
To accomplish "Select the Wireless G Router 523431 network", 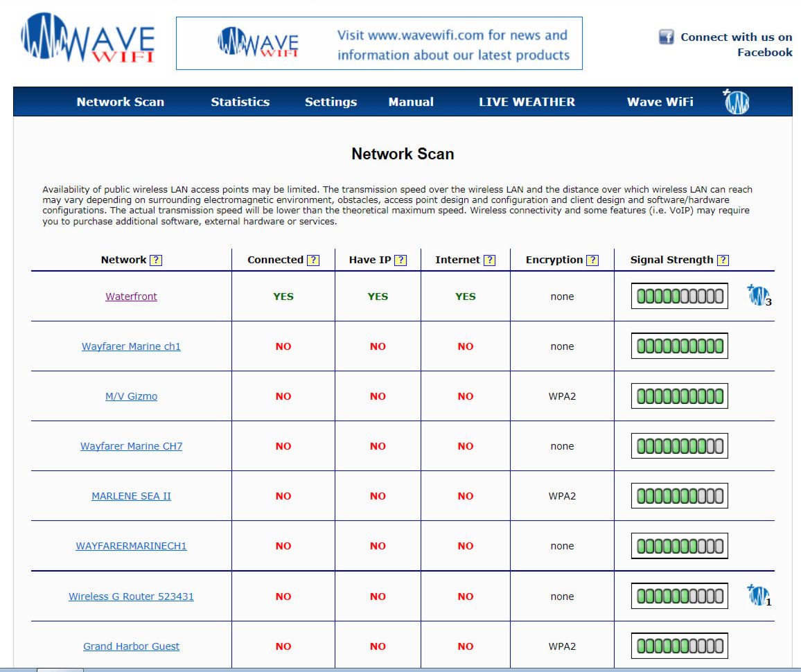I will [131, 596].
